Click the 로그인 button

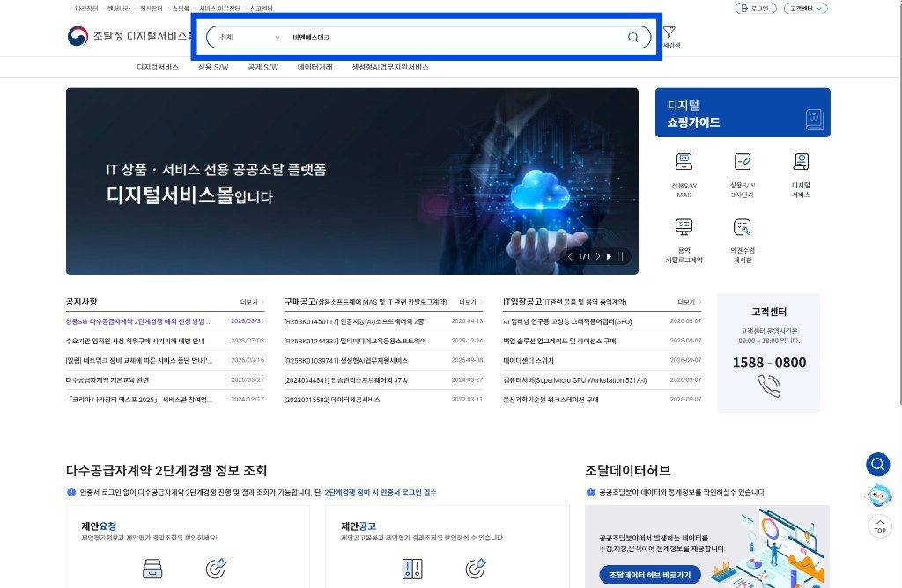click(x=756, y=9)
